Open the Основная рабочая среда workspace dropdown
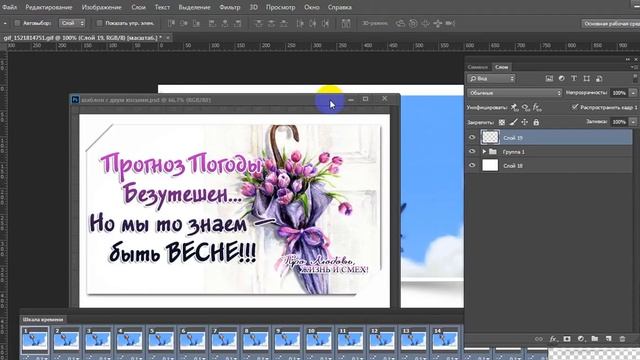 click(x=611, y=24)
